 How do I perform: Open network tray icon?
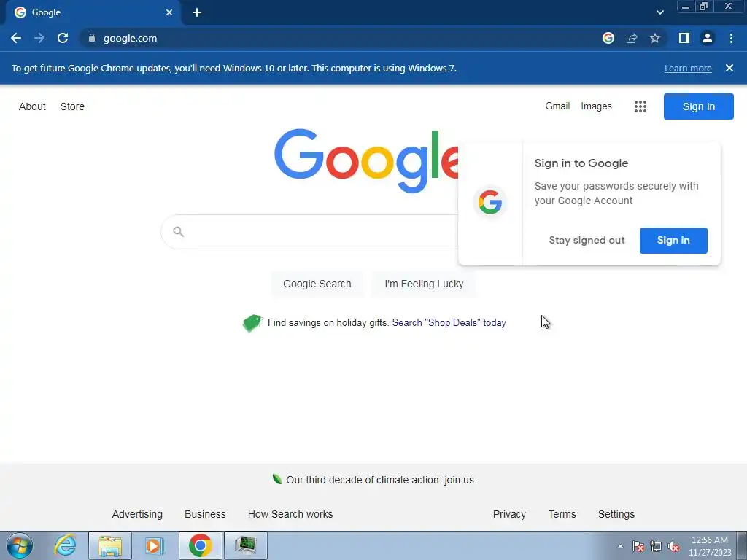pyautogui.click(x=656, y=546)
